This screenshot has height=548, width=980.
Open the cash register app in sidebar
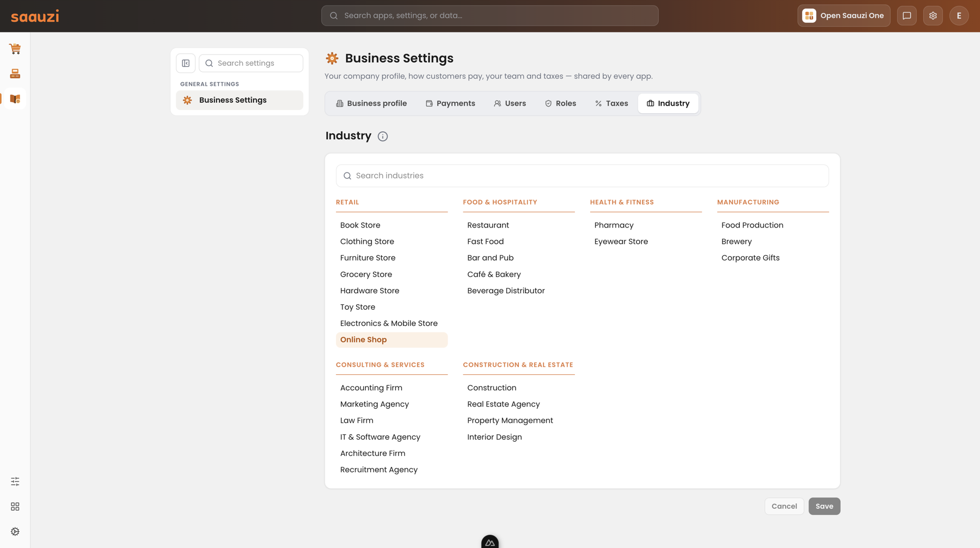point(15,73)
